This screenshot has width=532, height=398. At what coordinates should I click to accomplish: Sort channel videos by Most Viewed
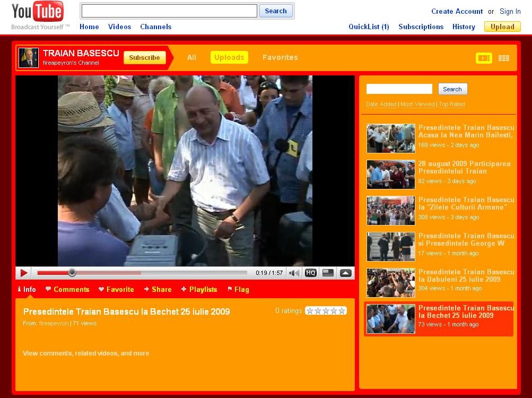point(417,105)
